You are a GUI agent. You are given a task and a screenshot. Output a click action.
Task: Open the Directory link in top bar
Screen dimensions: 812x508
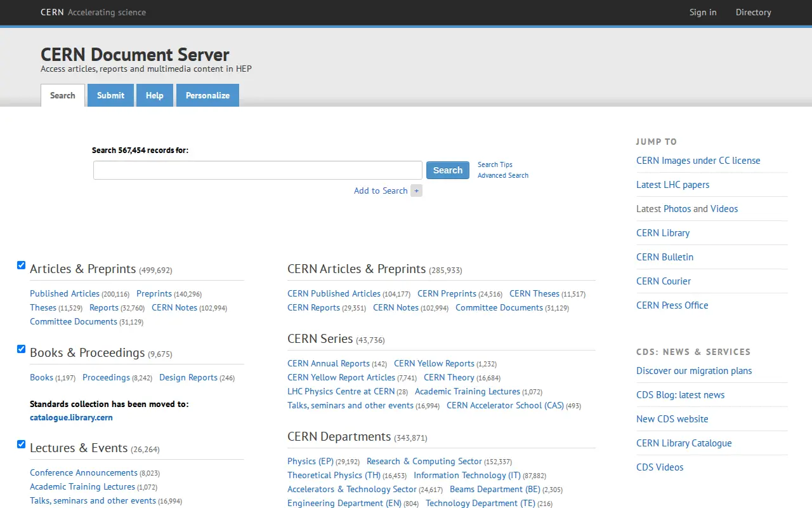coord(754,12)
